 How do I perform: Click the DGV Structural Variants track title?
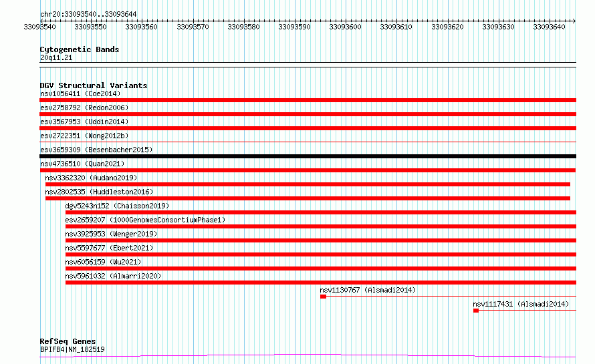point(94,85)
